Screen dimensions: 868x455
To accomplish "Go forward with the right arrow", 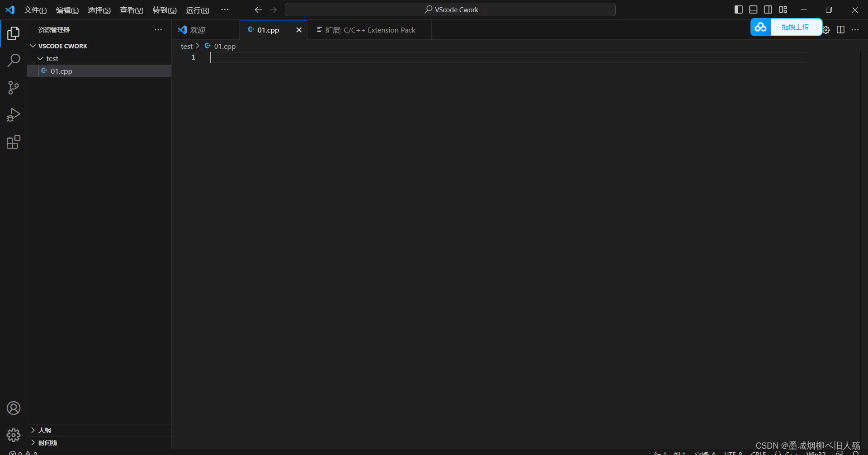I will click(273, 9).
